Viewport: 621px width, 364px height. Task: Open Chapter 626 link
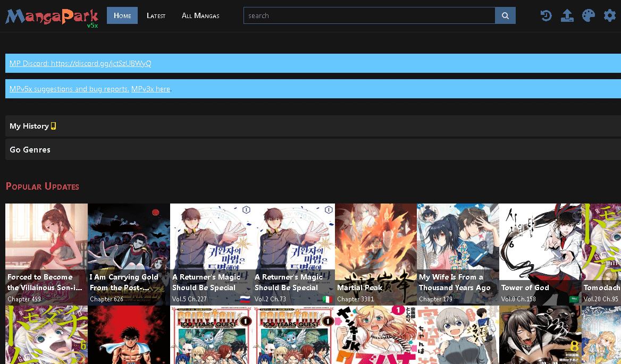106,299
